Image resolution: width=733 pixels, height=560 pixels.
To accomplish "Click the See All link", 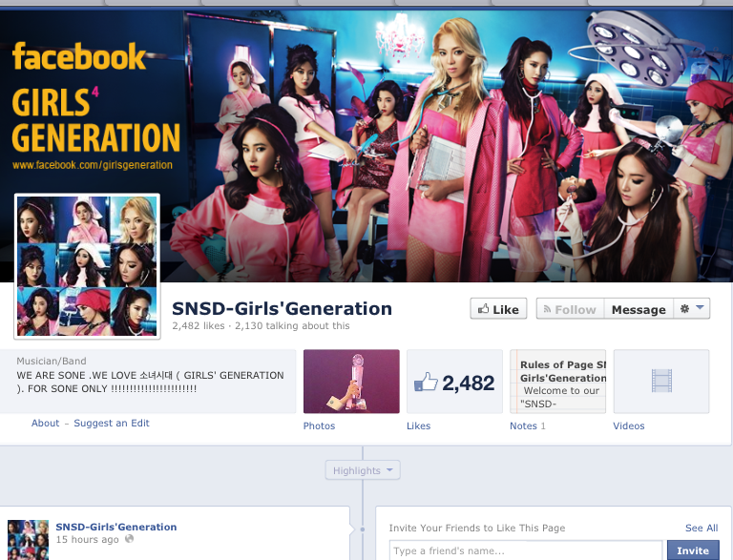I will click(x=702, y=528).
